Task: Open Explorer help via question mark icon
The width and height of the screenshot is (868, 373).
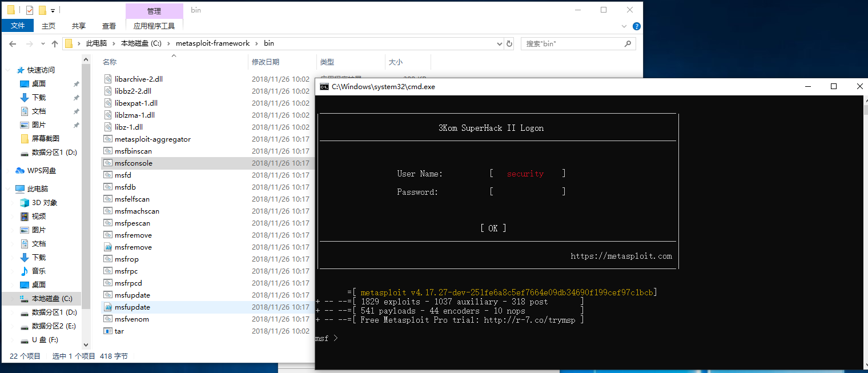Action: point(637,26)
